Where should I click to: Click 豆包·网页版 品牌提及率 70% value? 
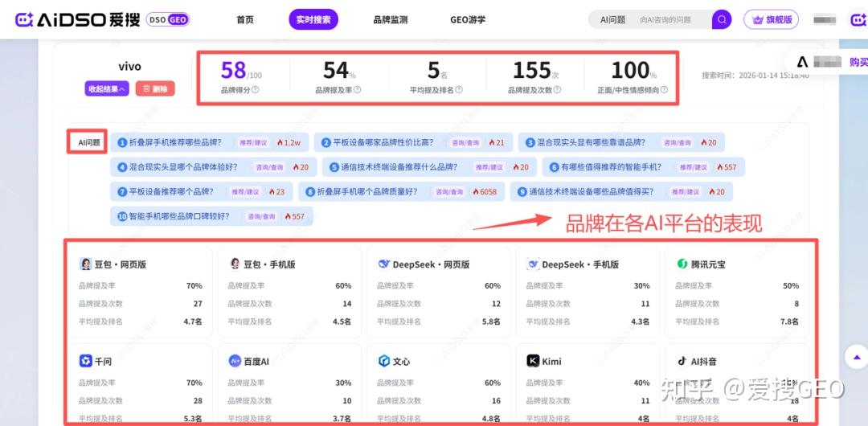click(x=194, y=286)
